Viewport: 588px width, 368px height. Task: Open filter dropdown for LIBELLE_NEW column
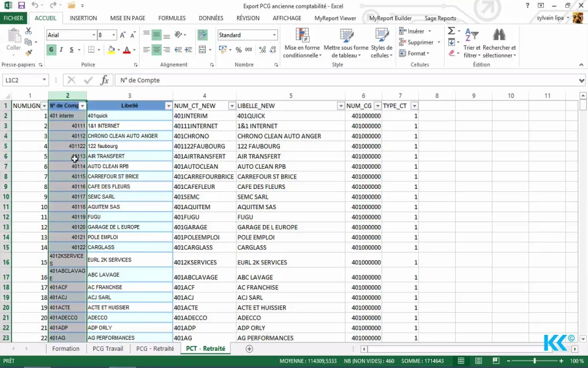(341, 106)
